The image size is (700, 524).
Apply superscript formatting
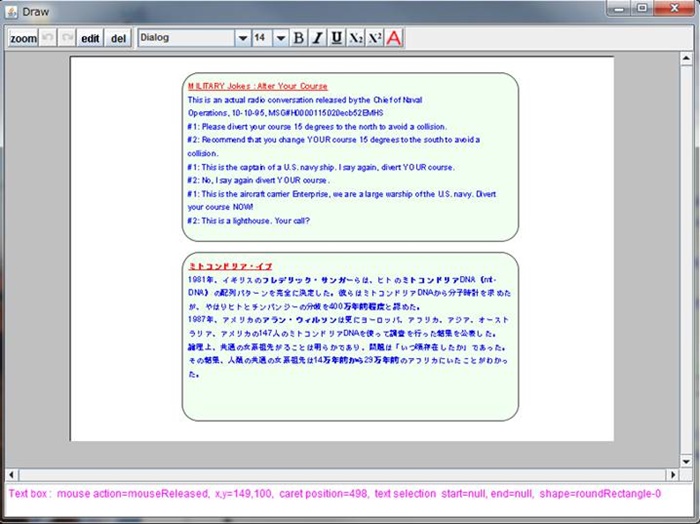click(375, 38)
